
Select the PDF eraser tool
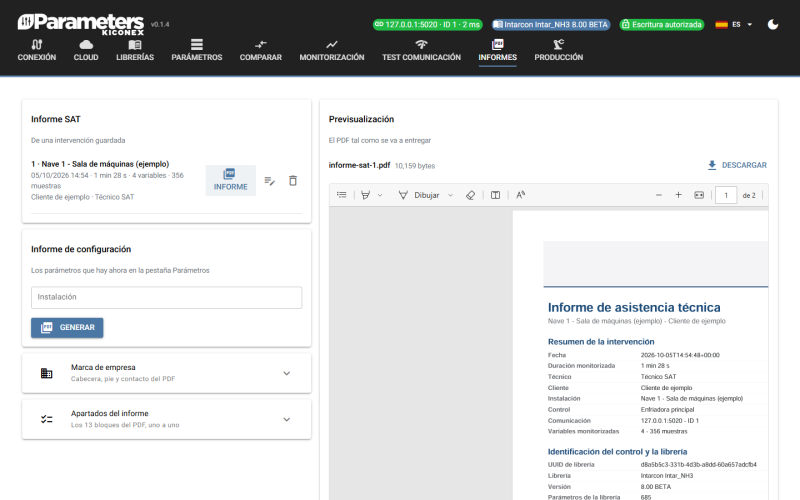[470, 195]
